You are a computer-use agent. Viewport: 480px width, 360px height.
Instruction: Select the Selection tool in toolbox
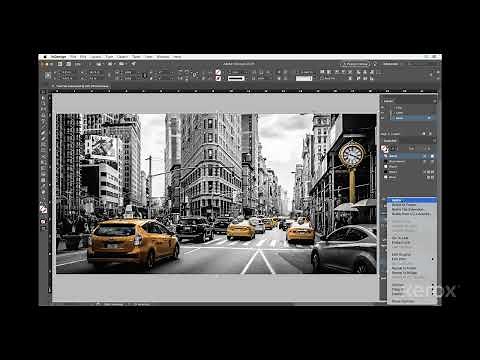click(x=43, y=98)
